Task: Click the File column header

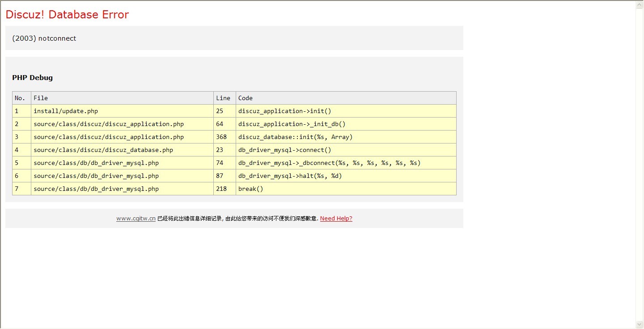Action: pyautogui.click(x=122, y=98)
